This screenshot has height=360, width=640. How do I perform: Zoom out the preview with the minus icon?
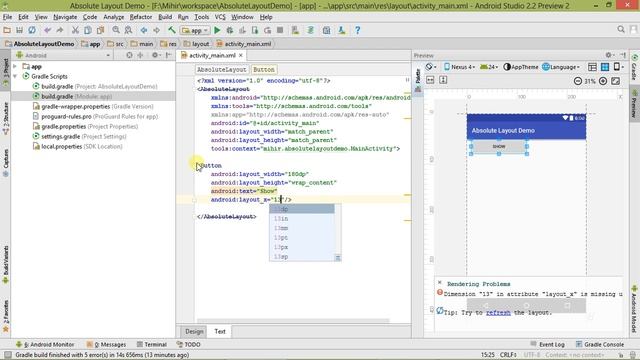point(578,81)
